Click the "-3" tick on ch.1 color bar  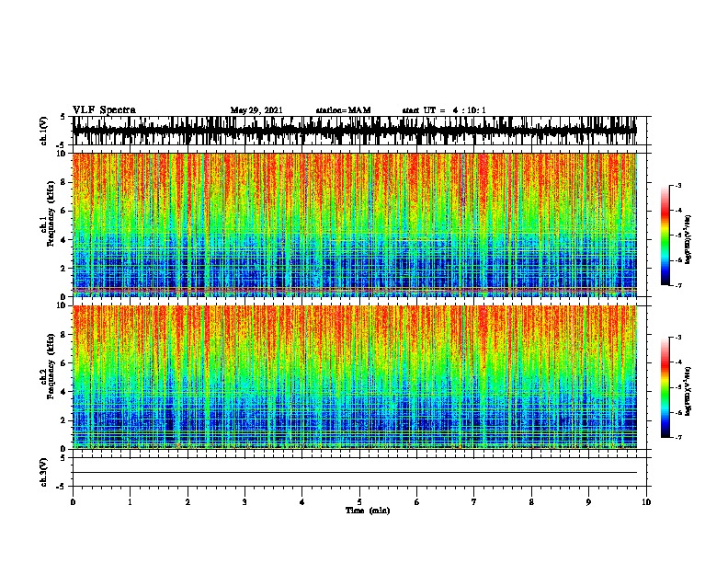coord(678,186)
